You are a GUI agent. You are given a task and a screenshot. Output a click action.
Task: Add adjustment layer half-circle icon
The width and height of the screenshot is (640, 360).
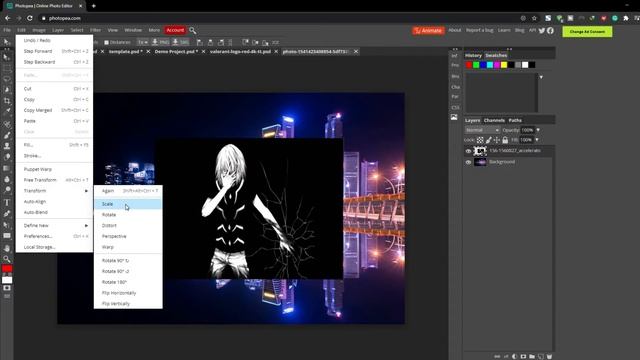click(x=514, y=356)
